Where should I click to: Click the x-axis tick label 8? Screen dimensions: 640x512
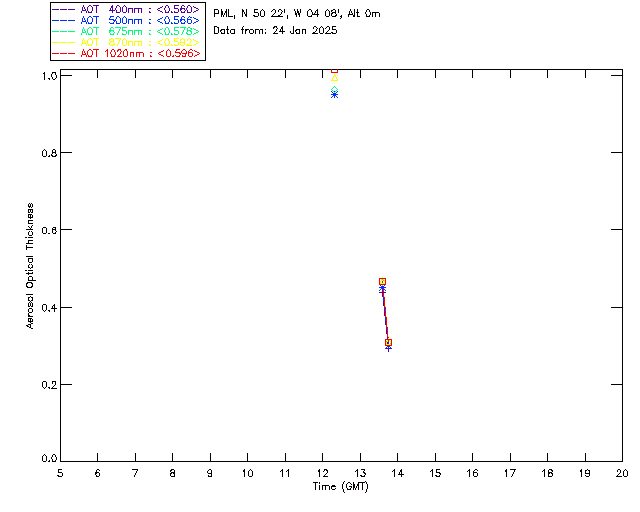tap(173, 473)
